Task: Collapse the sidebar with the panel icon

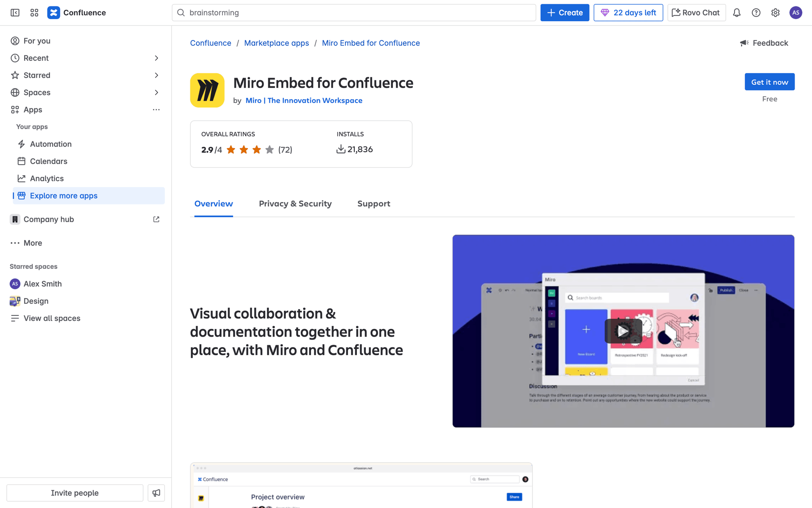Action: (x=15, y=13)
